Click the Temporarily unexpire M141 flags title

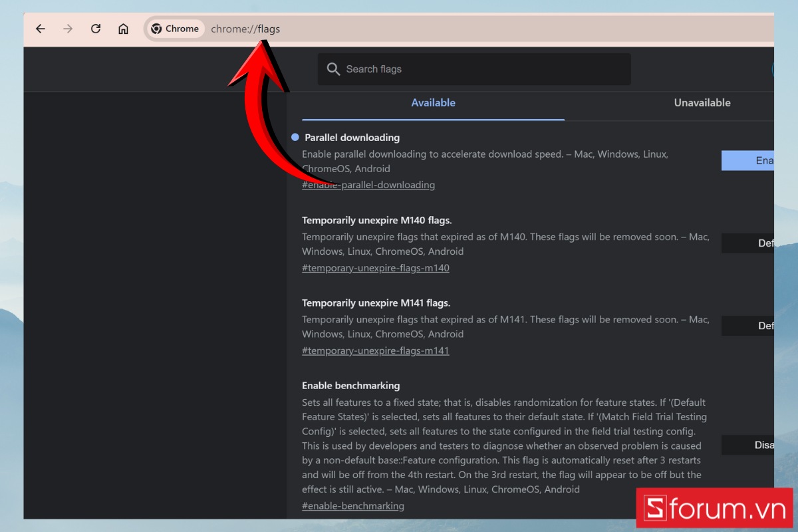(x=376, y=303)
